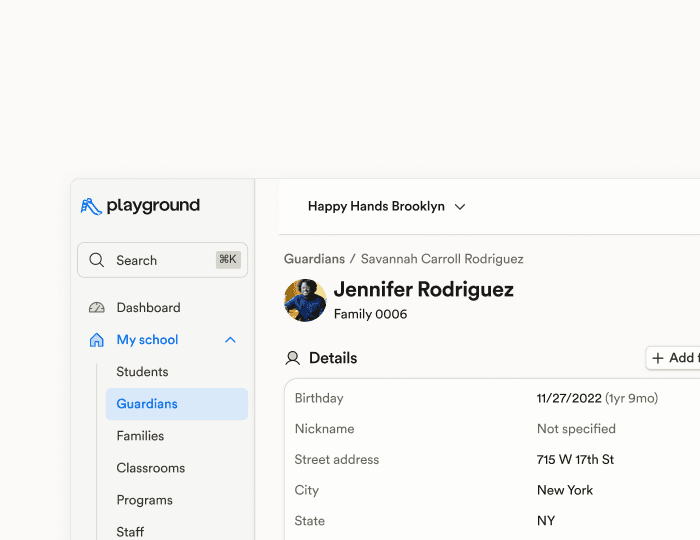Click the My school house icon

click(x=96, y=340)
